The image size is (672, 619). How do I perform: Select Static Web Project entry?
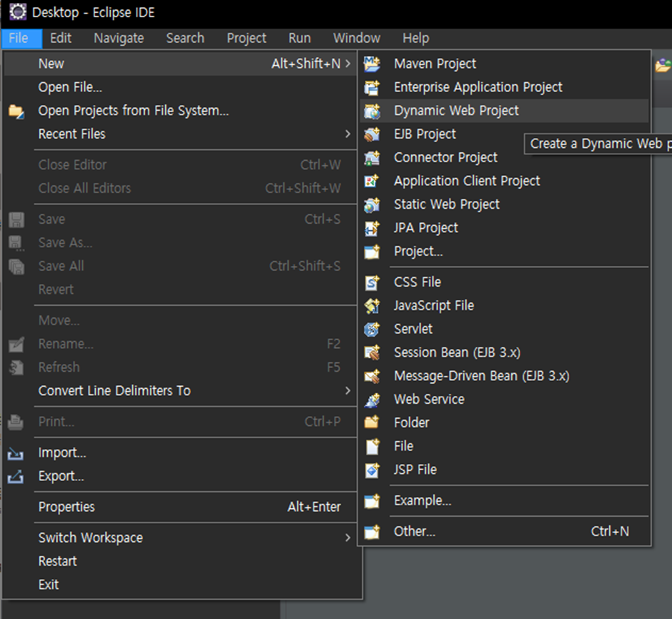(505, 204)
